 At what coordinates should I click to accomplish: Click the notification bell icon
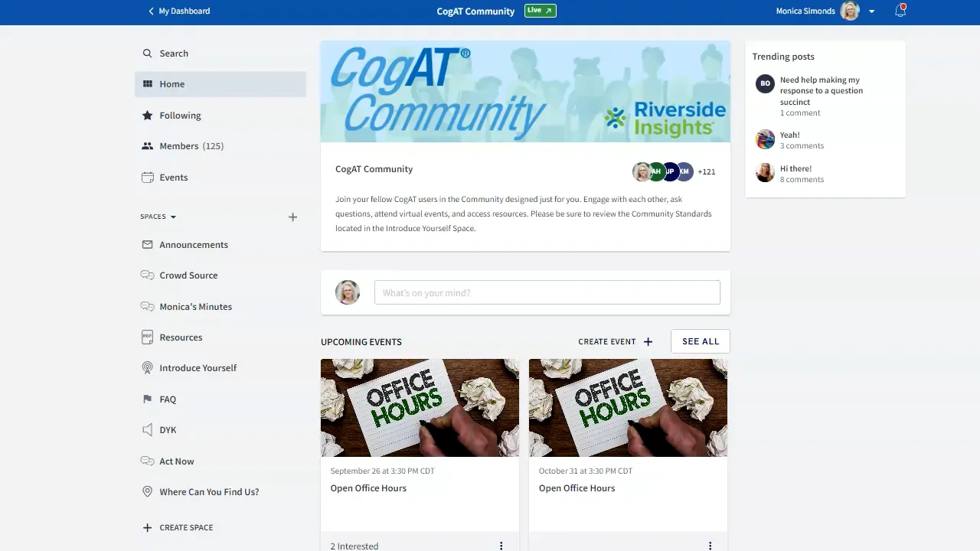pos(900,11)
